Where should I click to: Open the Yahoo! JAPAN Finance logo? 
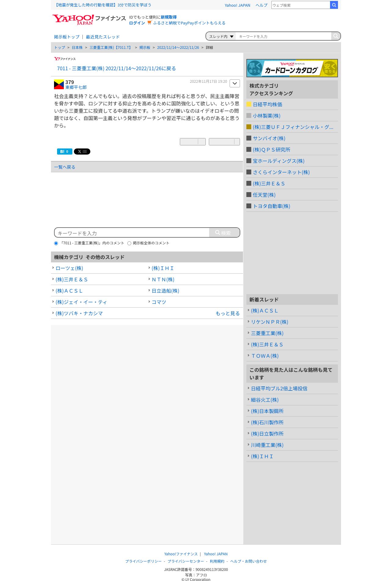click(x=89, y=20)
